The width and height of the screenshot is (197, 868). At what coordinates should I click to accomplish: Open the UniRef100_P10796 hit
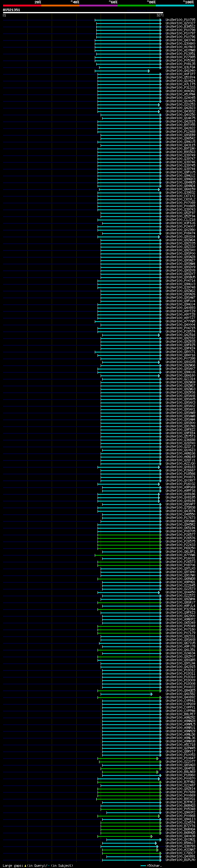coord(180,37)
